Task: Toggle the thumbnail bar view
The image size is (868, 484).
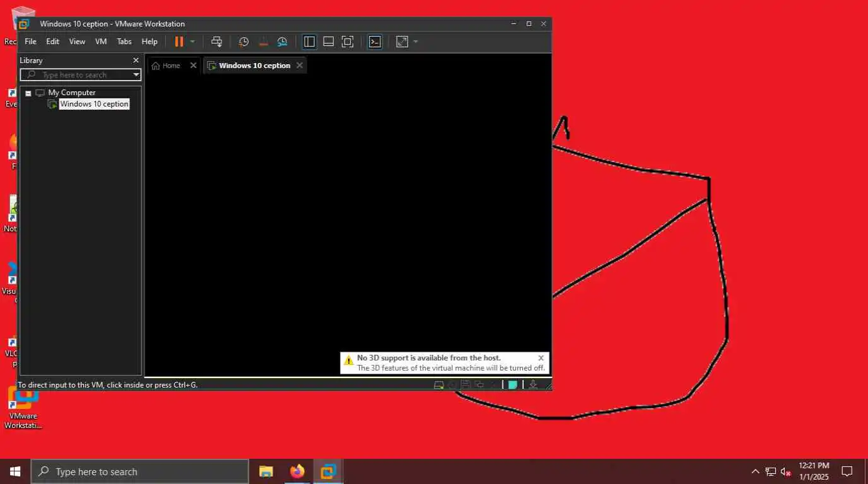Action: click(328, 42)
